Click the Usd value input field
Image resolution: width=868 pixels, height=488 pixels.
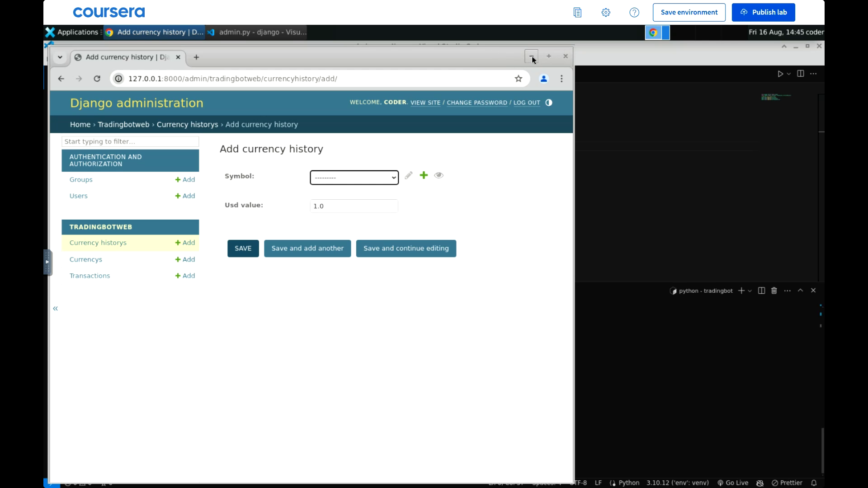(x=354, y=206)
